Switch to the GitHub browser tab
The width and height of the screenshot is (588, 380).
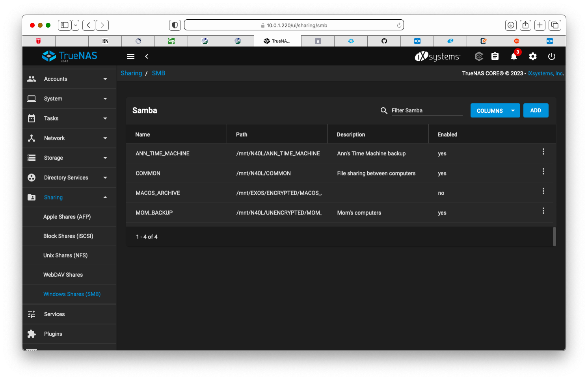coord(384,41)
